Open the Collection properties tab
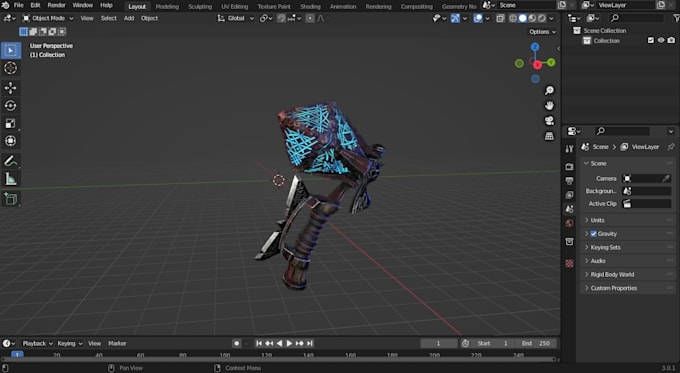This screenshot has height=373, width=680. [x=569, y=242]
